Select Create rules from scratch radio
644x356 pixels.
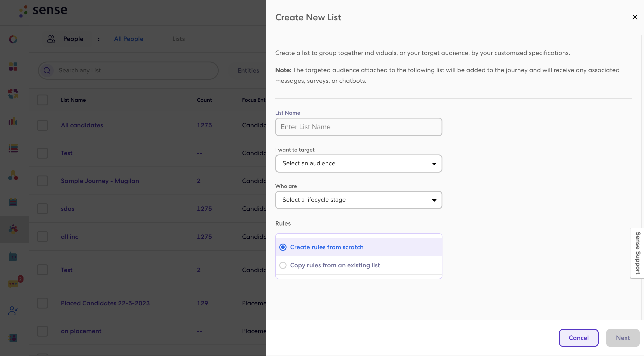tap(283, 247)
